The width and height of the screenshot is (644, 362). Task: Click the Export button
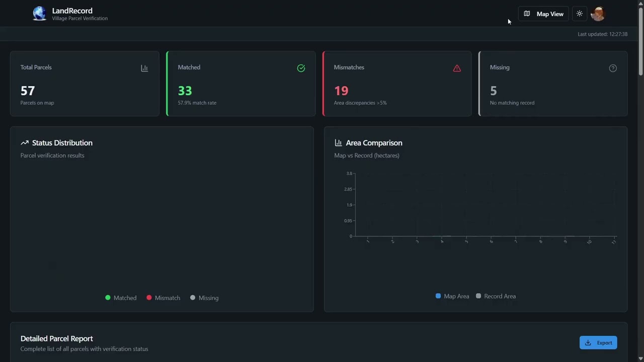598,342
